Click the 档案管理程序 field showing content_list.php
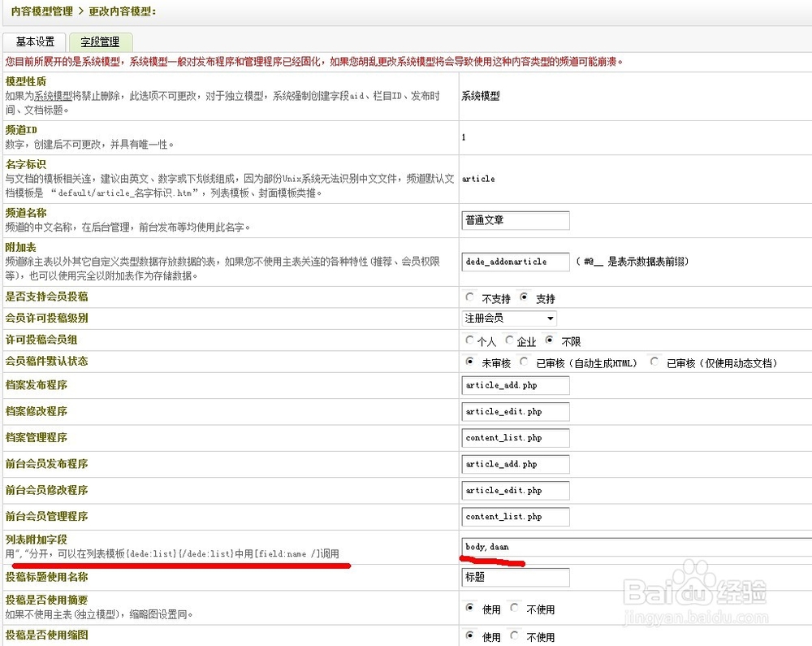The image size is (812, 646). click(515, 437)
